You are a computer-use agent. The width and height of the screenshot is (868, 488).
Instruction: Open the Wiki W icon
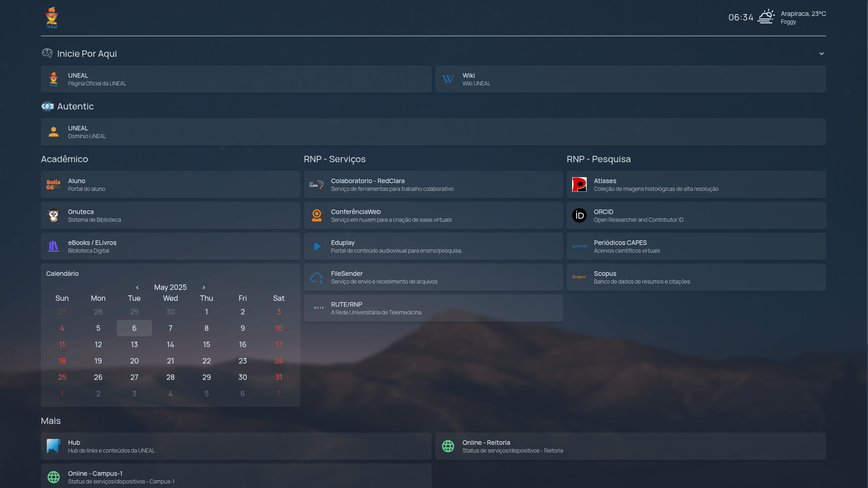pyautogui.click(x=448, y=79)
